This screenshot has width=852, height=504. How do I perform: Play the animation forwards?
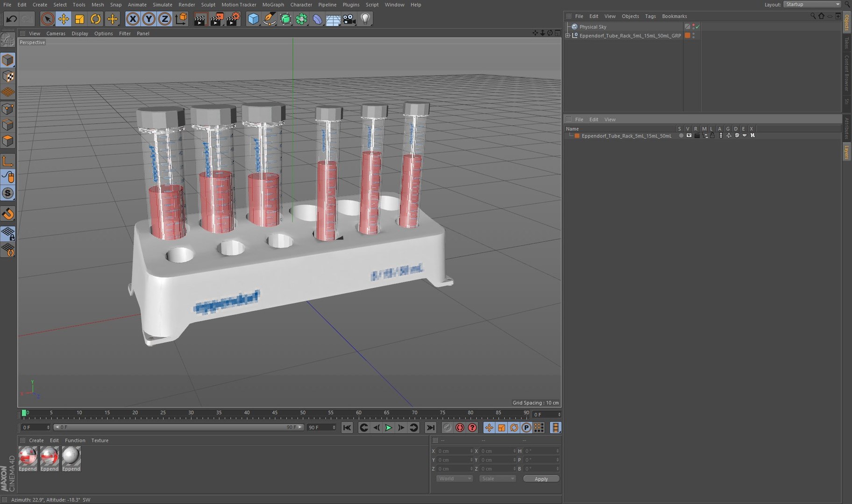389,427
